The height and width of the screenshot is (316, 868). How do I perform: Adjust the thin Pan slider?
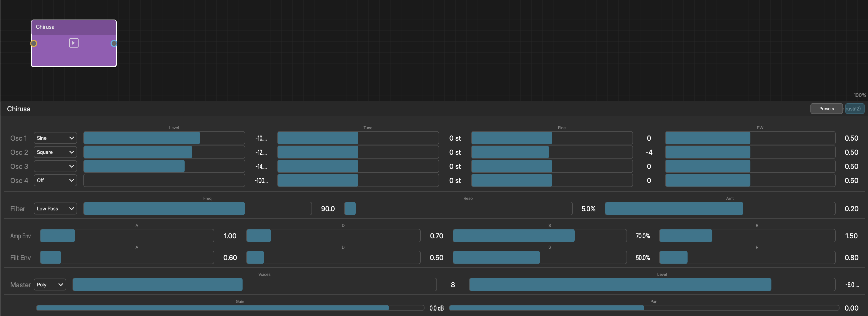tap(644, 308)
